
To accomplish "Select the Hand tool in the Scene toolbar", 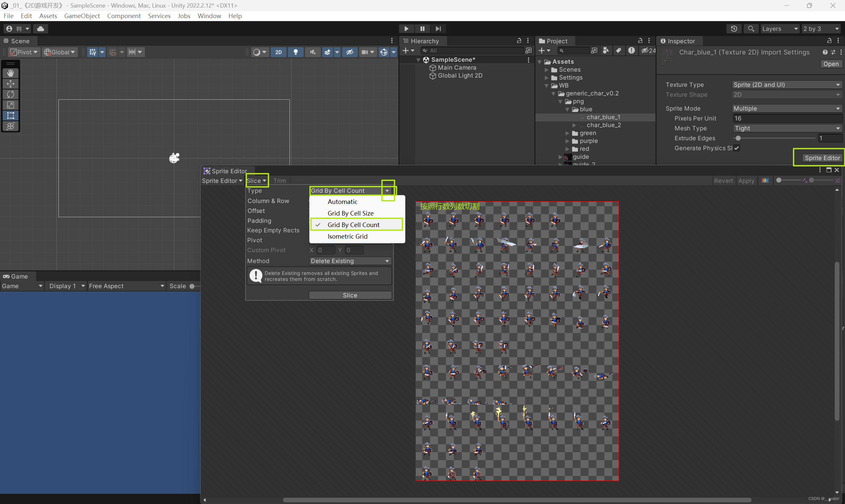I will tap(11, 73).
